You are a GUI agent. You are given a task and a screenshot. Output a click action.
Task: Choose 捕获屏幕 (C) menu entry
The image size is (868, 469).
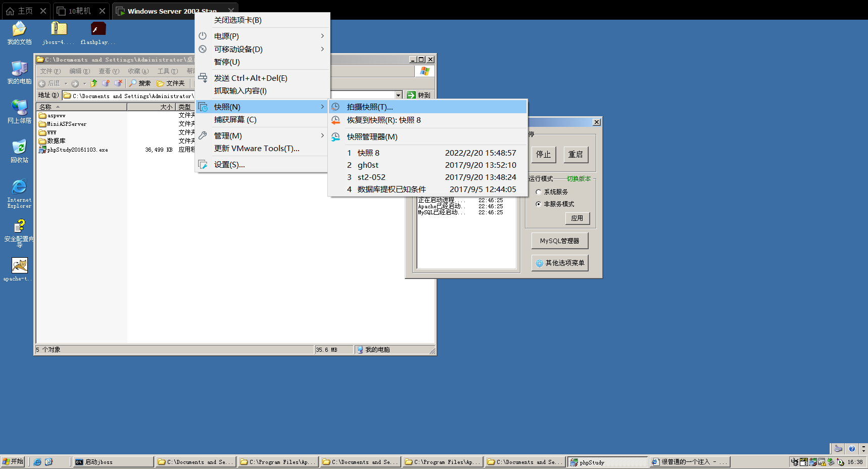pos(262,120)
